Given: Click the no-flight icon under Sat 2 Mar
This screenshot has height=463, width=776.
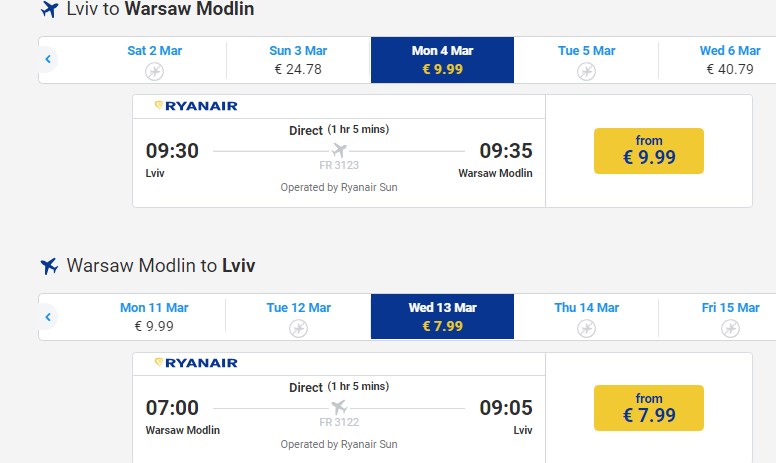Looking at the screenshot, I should (154, 71).
